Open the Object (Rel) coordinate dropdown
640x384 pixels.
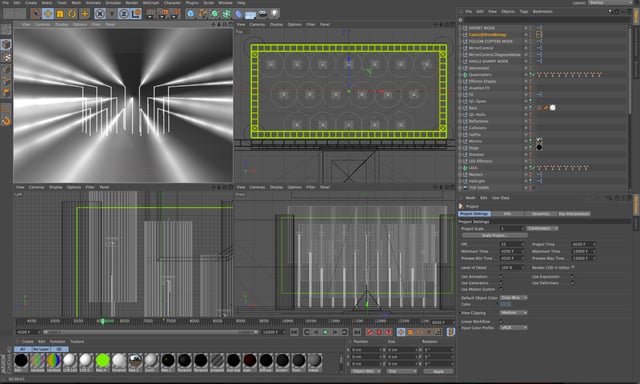pyautogui.click(x=365, y=371)
